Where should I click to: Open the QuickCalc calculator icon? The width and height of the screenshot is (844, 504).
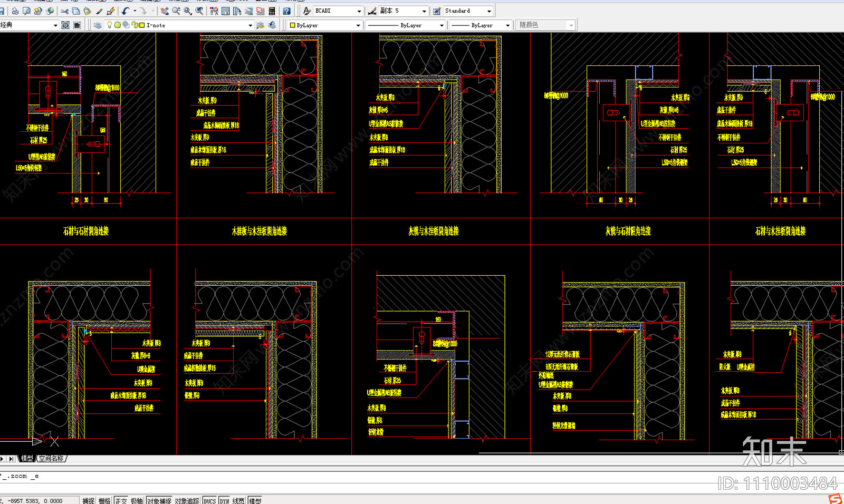[x=272, y=11]
